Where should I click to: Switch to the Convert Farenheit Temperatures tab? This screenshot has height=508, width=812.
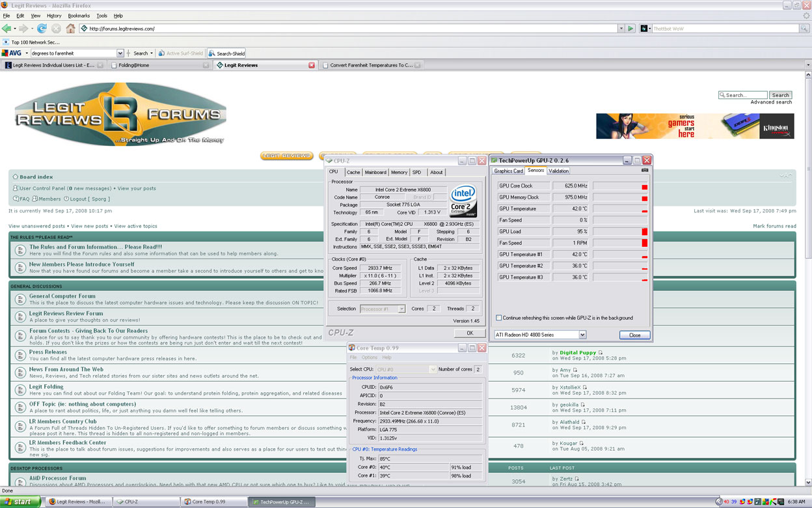370,65
